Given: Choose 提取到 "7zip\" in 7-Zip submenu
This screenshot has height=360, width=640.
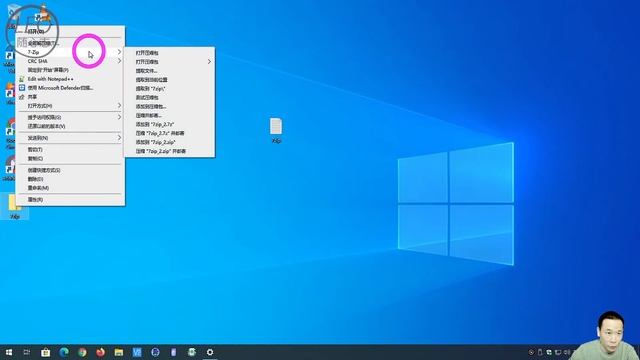Looking at the screenshot, I should [x=170, y=89].
